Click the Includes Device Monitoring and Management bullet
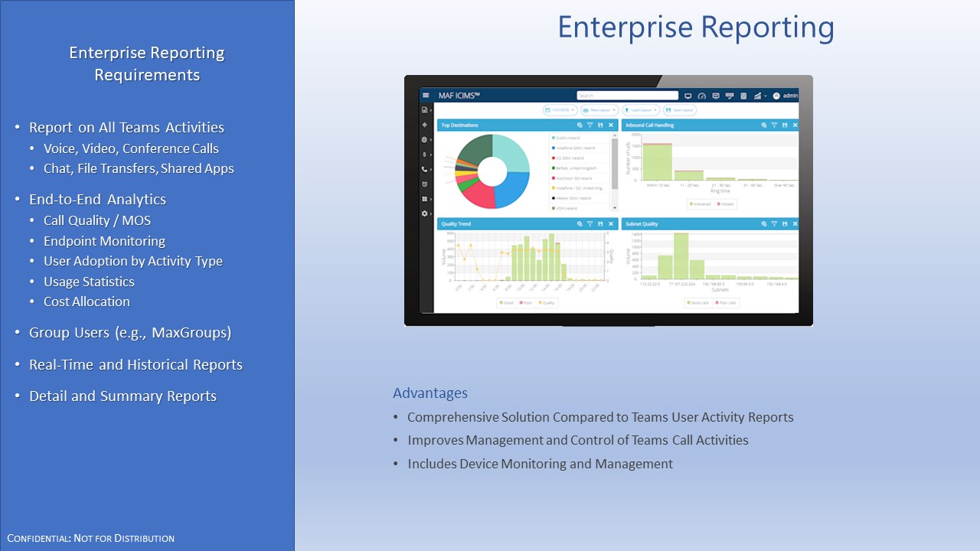The width and height of the screenshot is (980, 551). [540, 464]
